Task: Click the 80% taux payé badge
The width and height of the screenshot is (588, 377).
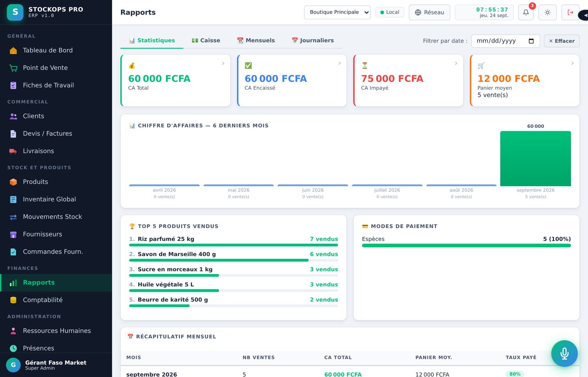Action: [x=515, y=374]
